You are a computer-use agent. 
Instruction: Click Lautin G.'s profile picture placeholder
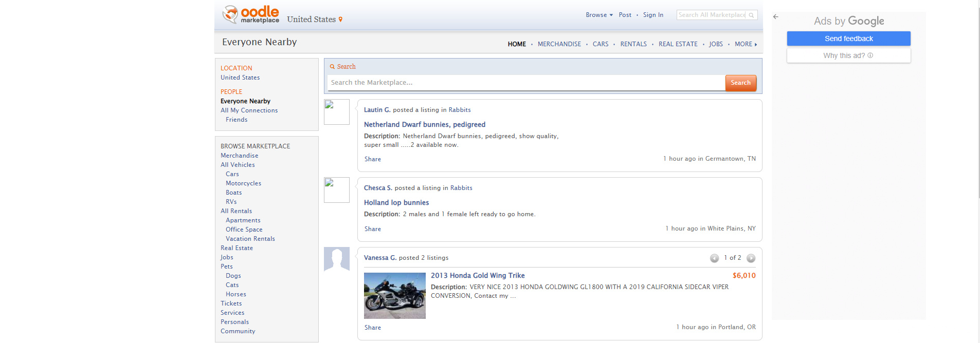[337, 112]
